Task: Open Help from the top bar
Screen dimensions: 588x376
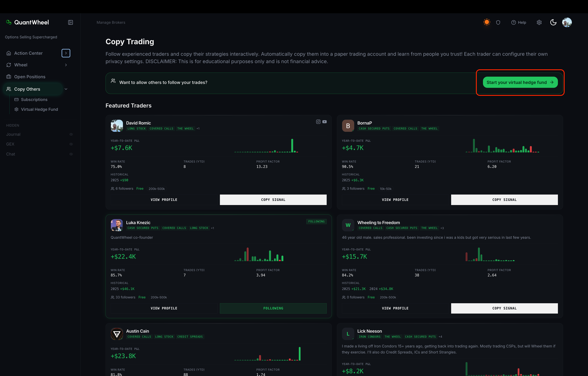Action: click(x=519, y=23)
